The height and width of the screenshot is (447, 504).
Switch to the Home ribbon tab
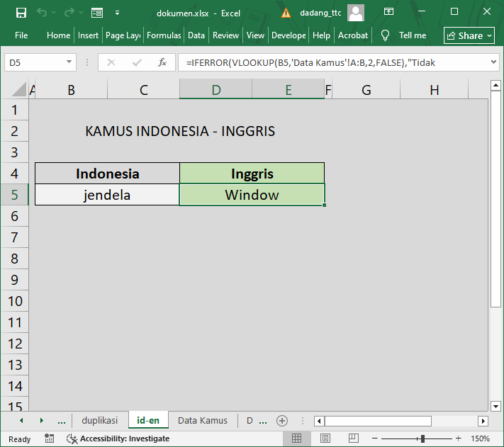59,35
